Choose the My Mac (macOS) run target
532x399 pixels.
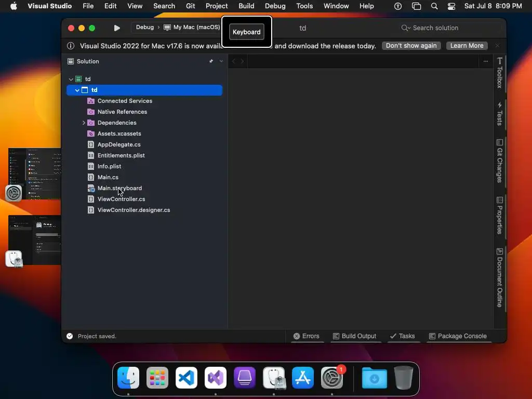click(x=192, y=27)
